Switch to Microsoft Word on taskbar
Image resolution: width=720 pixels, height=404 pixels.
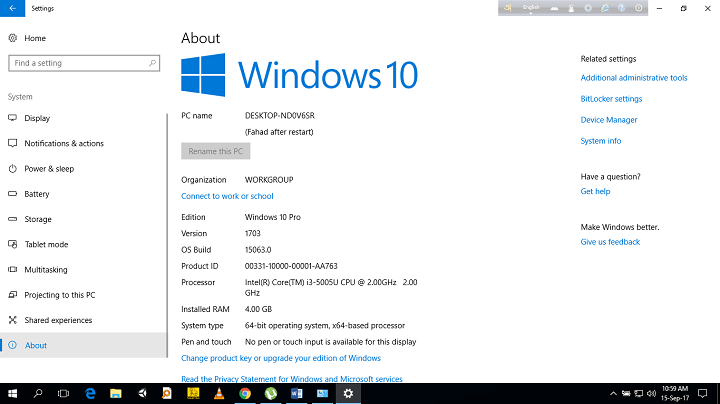tap(297, 393)
